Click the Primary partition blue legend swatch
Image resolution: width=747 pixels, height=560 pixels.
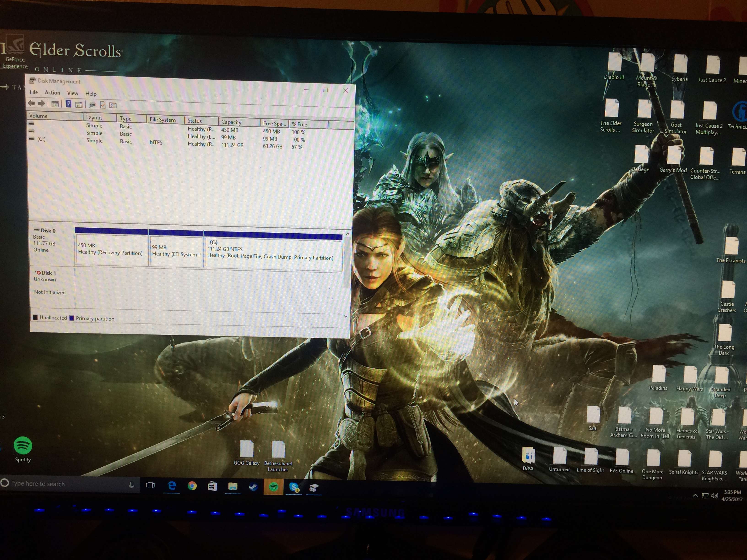[71, 318]
